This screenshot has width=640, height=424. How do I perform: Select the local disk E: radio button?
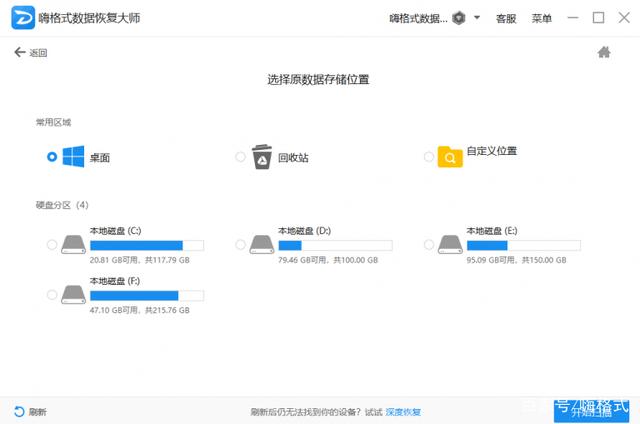429,244
